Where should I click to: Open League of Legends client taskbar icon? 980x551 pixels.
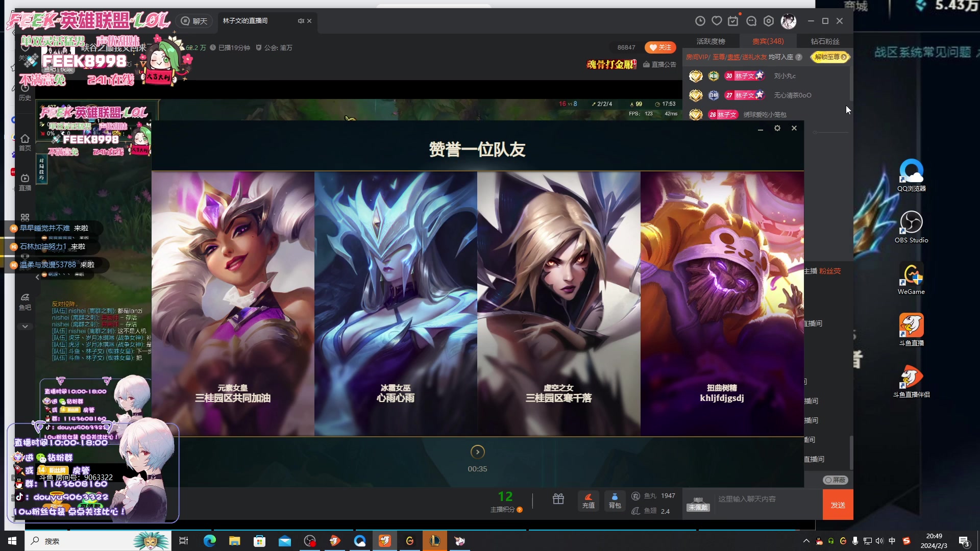pos(435,541)
